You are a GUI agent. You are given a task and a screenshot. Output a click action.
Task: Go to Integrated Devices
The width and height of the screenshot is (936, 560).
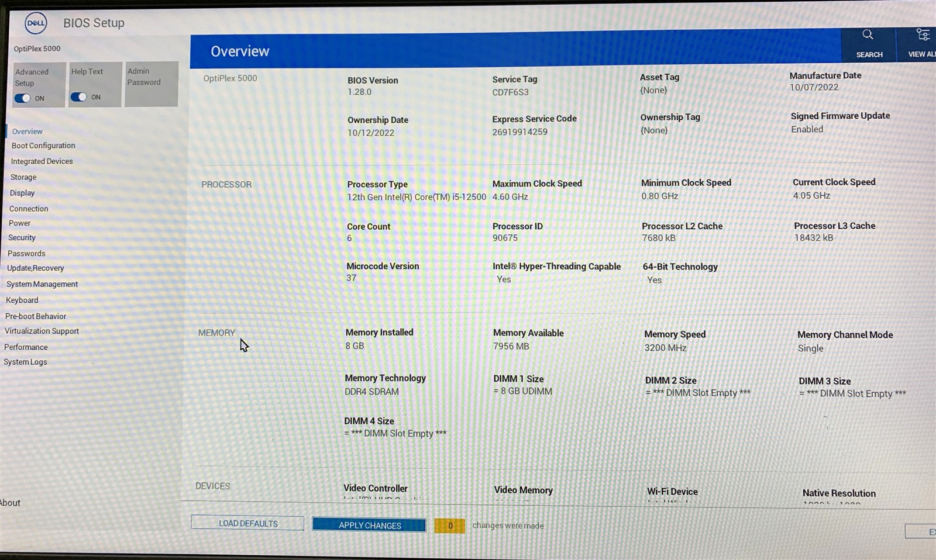pyautogui.click(x=42, y=161)
